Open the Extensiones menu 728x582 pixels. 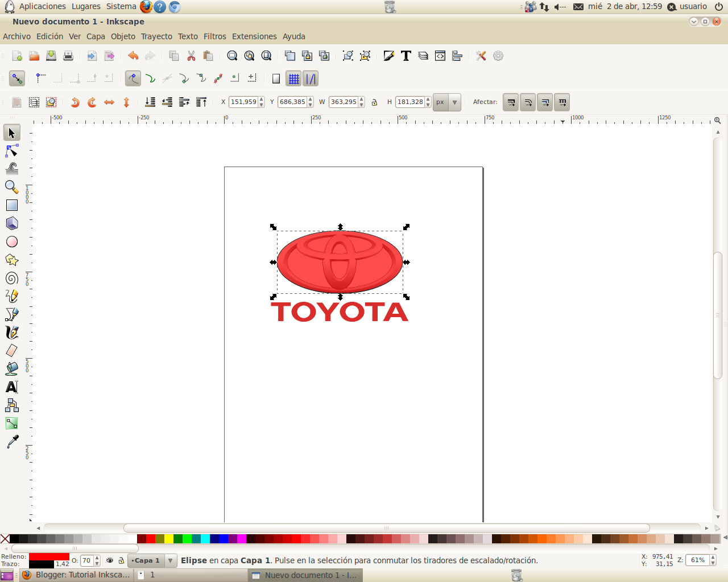pyautogui.click(x=254, y=36)
